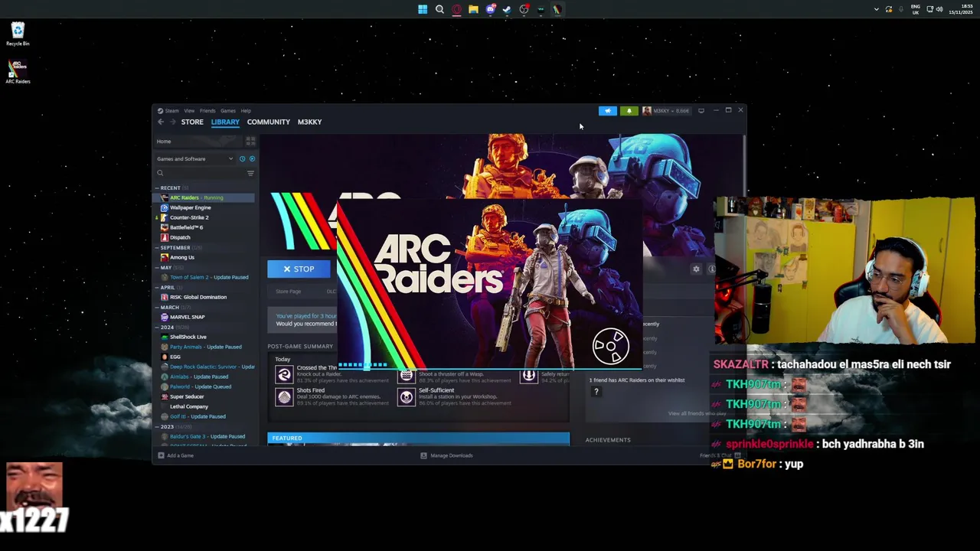Collapse the MARCH category
Viewport: 980px width, 551px height.
coord(157,307)
